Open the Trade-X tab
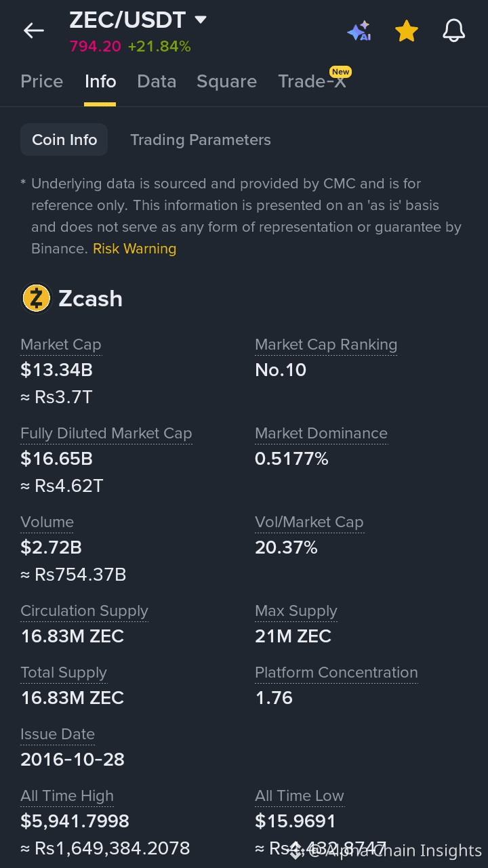This screenshot has width=488, height=868. 312,81
